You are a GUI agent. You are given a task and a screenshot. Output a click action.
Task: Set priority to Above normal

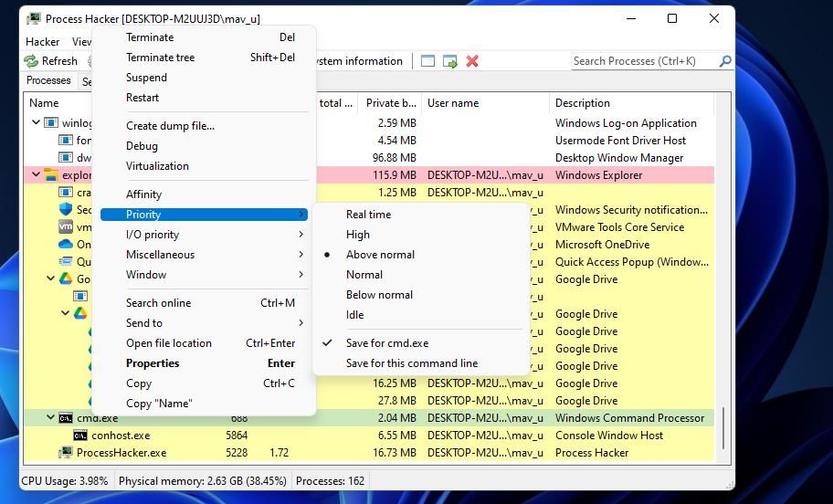pos(380,255)
